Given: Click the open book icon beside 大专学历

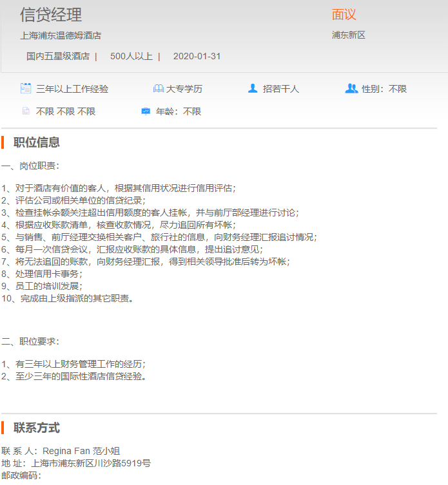Looking at the screenshot, I should (x=159, y=89).
